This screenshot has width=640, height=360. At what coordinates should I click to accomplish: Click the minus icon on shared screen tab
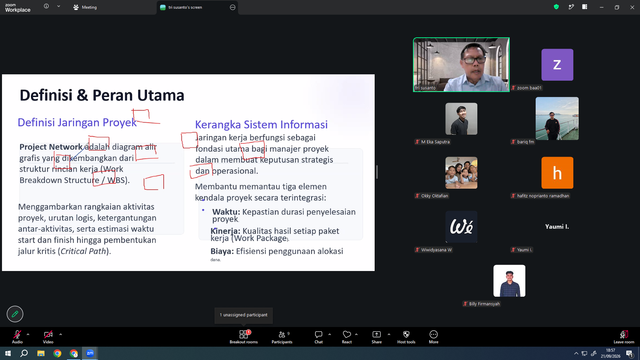click(233, 7)
